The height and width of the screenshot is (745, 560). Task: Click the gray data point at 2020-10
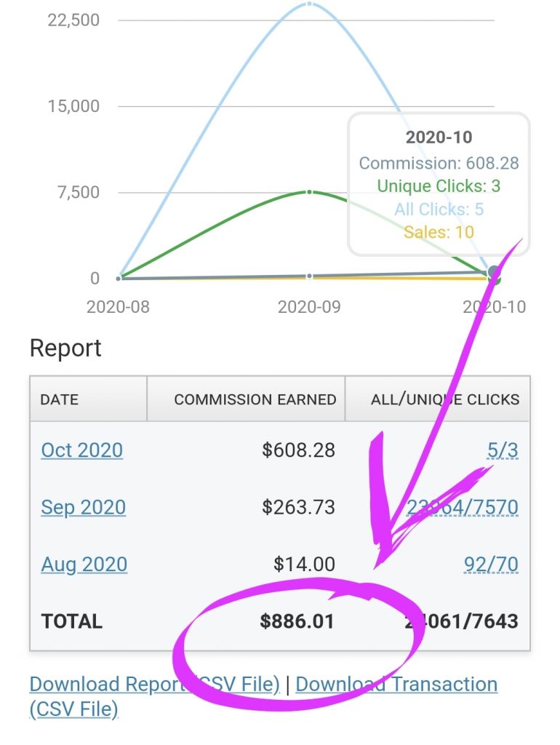(494, 272)
